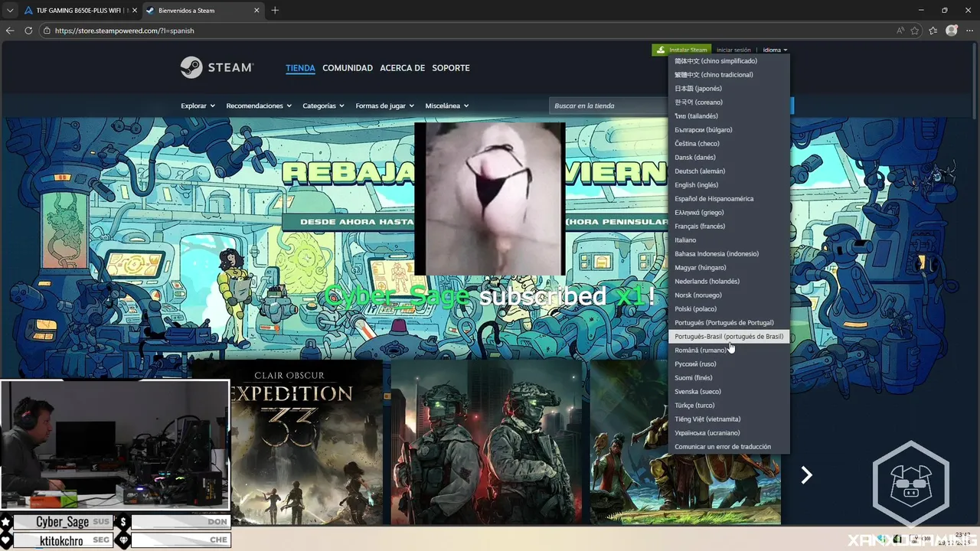Select chino simplificado language
The image size is (980, 551).
click(x=728, y=61)
